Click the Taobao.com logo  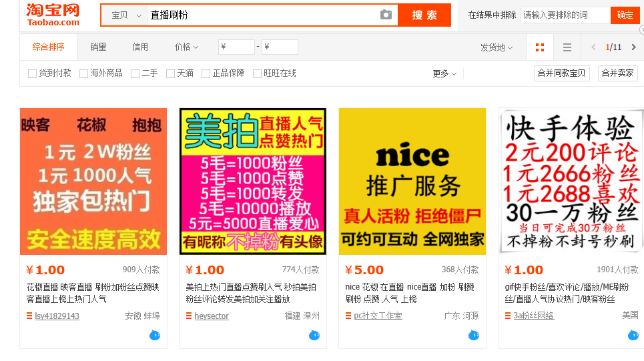click(x=53, y=15)
